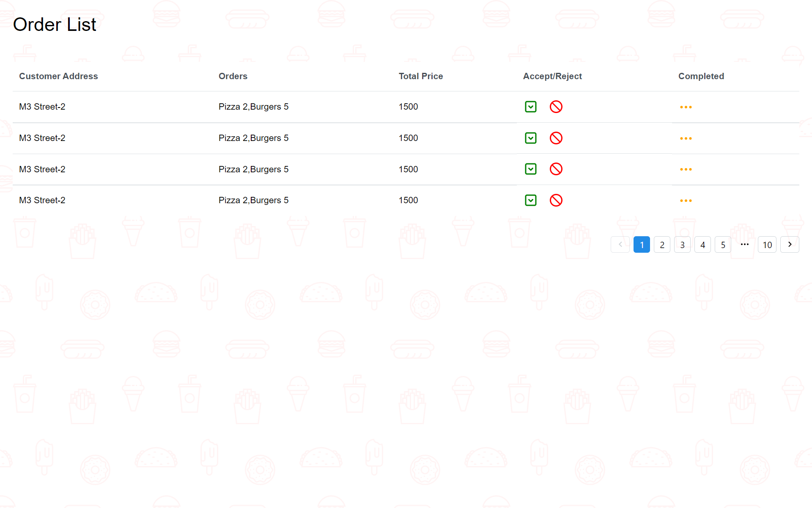Image resolution: width=812 pixels, height=508 pixels.
Task: Reject the third row order
Action: 556,169
